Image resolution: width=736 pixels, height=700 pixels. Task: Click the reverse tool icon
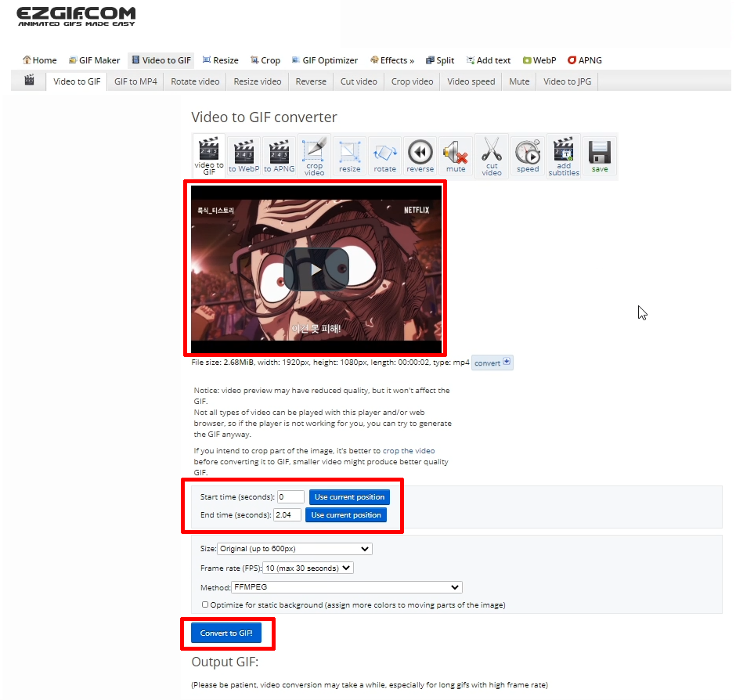coord(420,157)
